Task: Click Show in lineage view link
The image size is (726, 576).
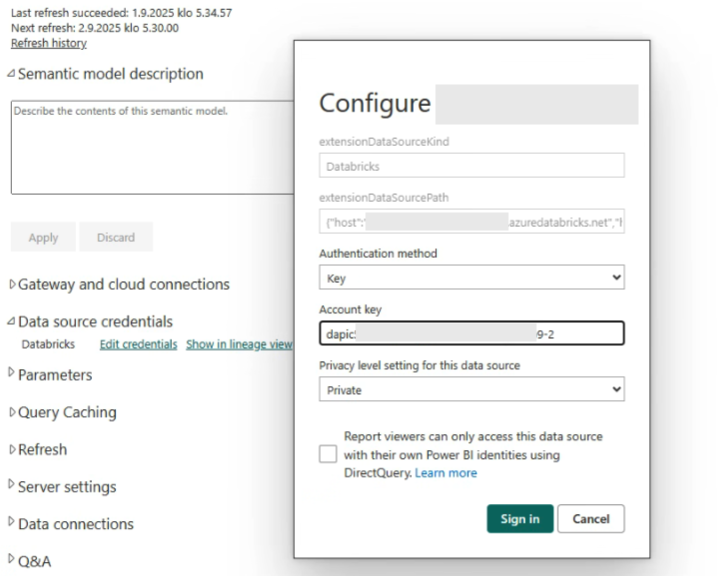Action: 239,344
